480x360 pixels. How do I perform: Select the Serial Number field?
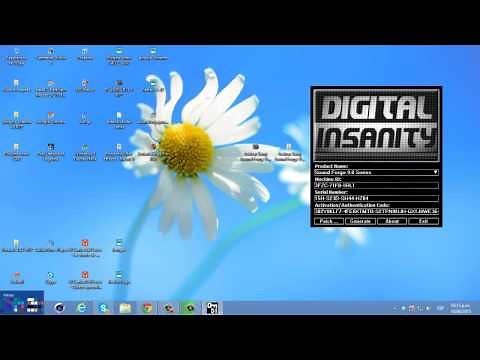376,198
